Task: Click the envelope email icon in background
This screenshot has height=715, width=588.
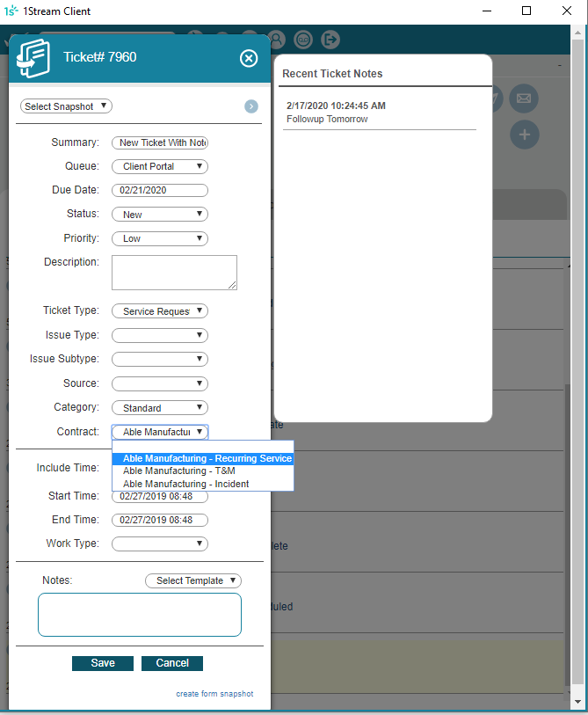Action: tap(524, 98)
